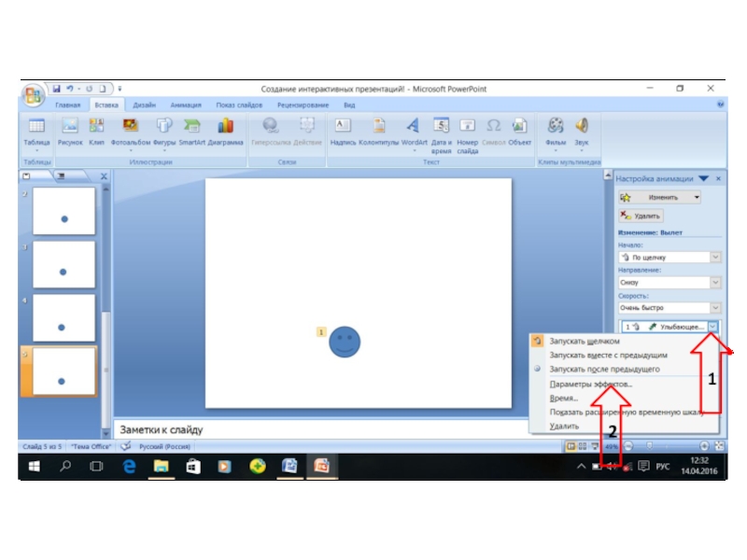Switch to the Анимация ribbon tab
Screen dimensions: 747x560
coord(185,105)
